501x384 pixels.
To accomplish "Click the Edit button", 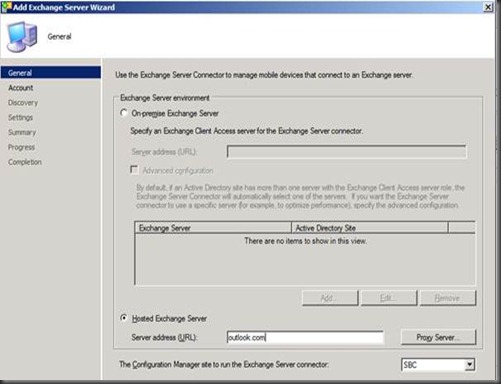I will pos(389,298).
